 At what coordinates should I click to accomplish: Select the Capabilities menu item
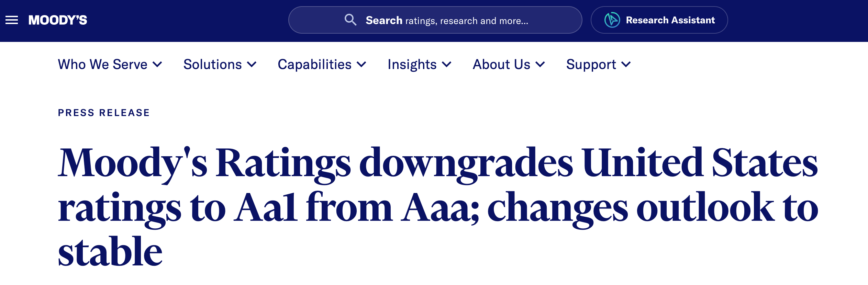coord(314,65)
